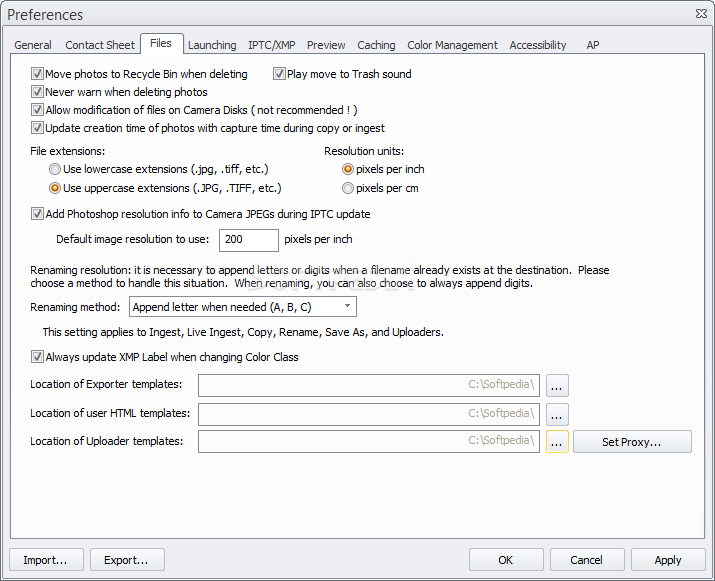Toggle Play move to Trash sound

coord(279,73)
